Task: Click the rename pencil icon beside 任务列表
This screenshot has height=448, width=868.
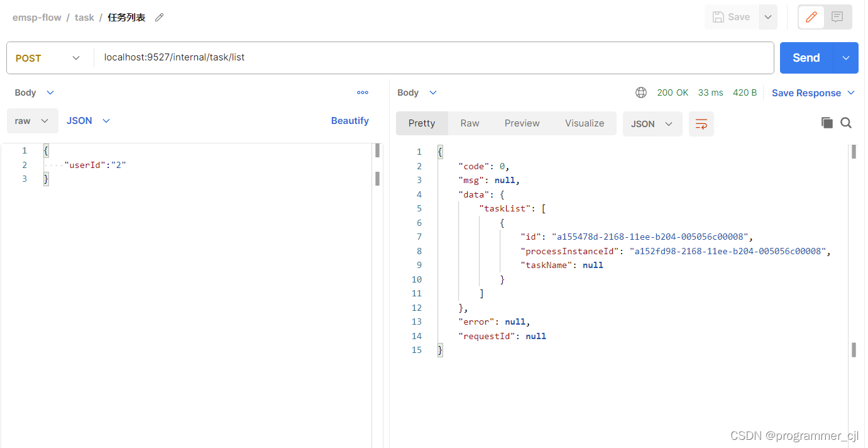Action: (160, 18)
